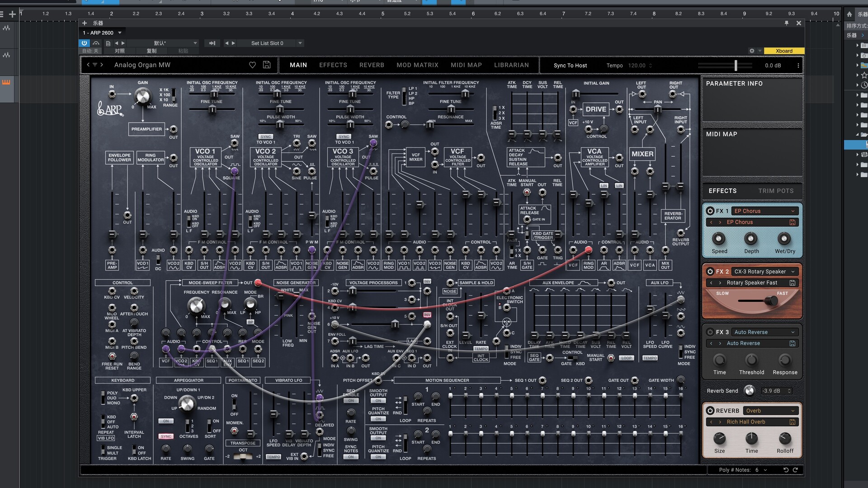Image resolution: width=868 pixels, height=488 pixels.
Task: Switch to the MAIN tab
Action: [x=298, y=65]
